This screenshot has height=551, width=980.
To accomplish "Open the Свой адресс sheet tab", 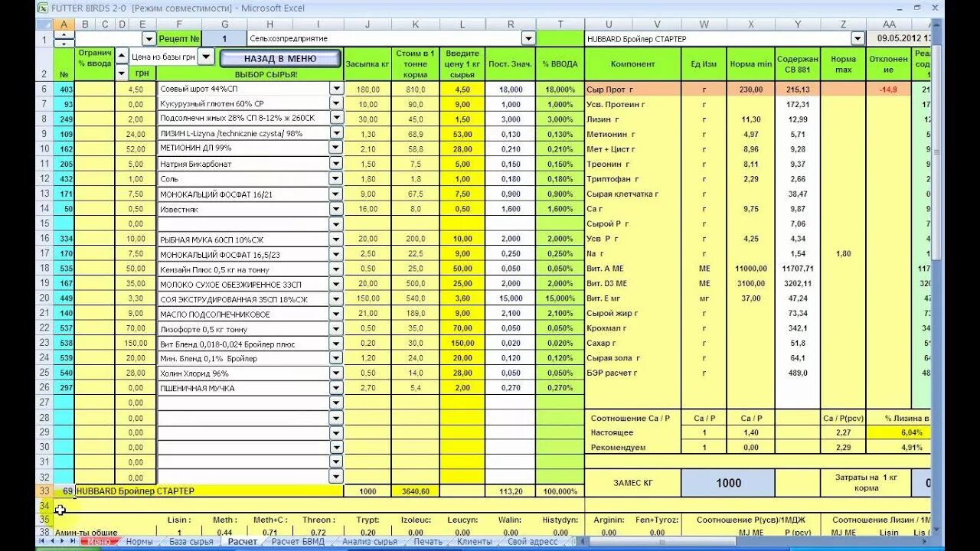I will click(x=533, y=541).
